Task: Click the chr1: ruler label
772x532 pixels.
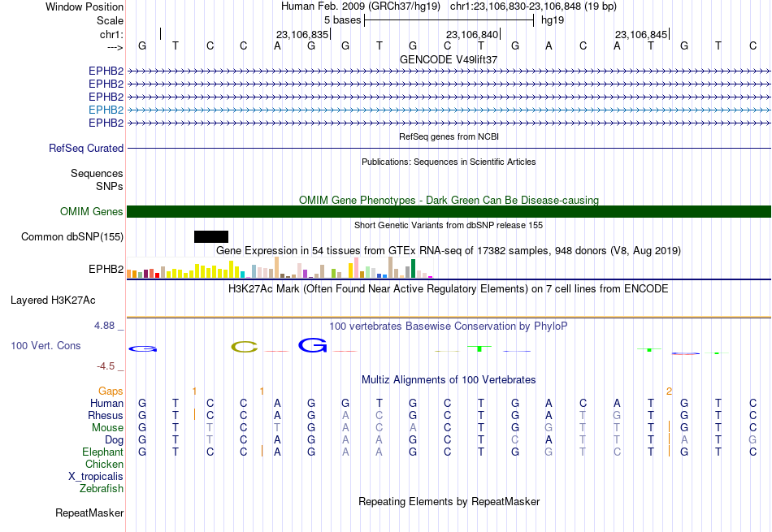Action: pyautogui.click(x=112, y=34)
